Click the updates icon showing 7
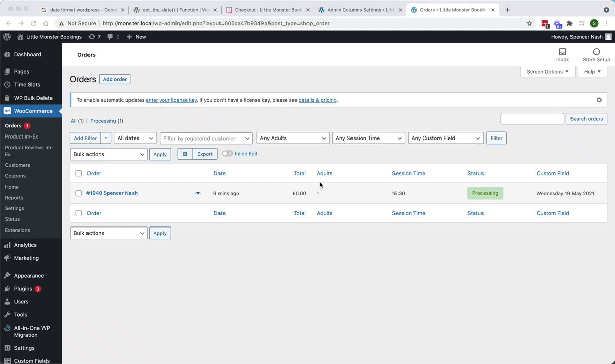This screenshot has height=364, width=615. (x=95, y=37)
